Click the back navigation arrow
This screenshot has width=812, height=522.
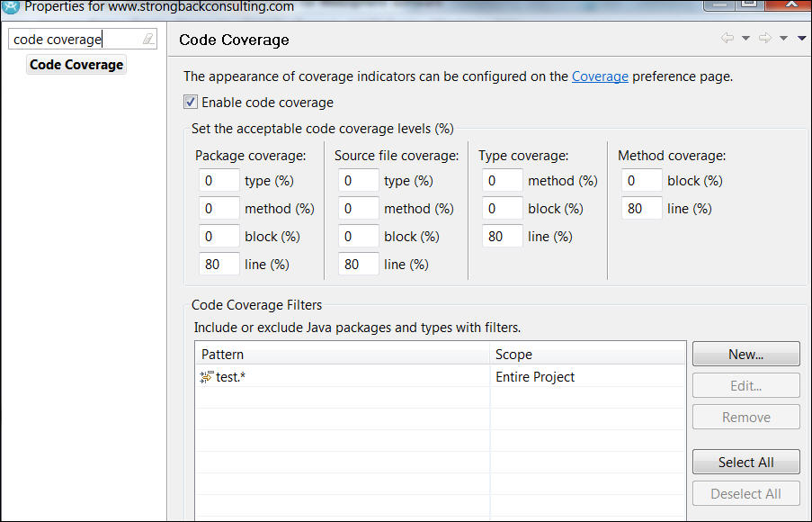[x=727, y=38]
